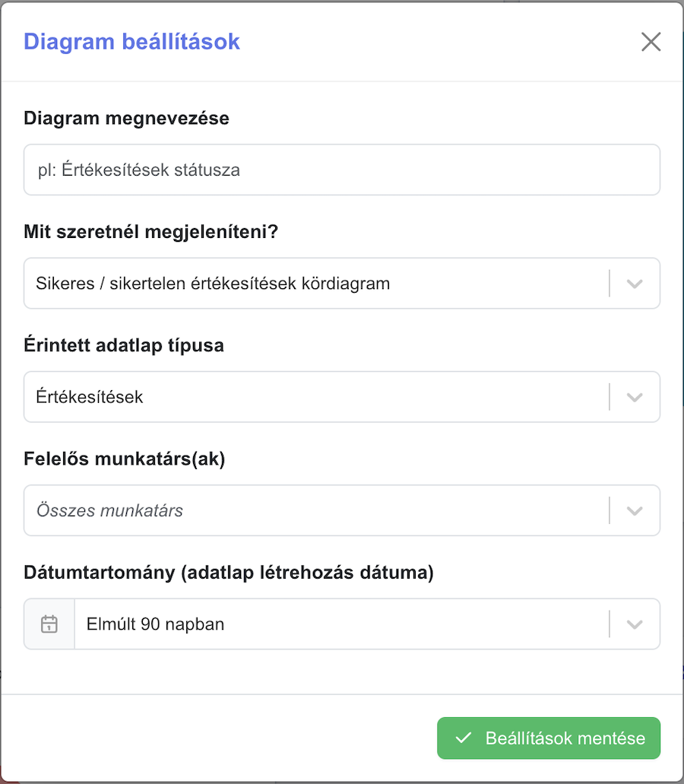Click the blank modal footer area
Viewport: 684px width, 784px height.
220,738
